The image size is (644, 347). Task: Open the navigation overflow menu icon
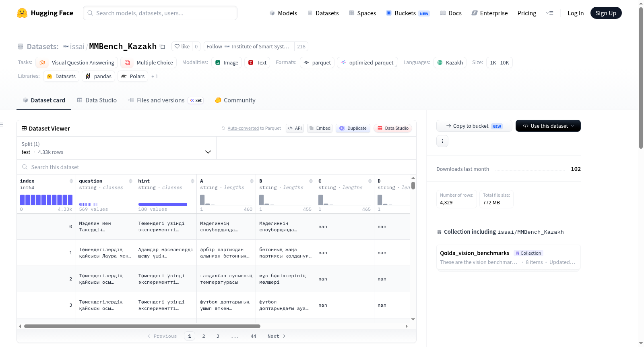point(549,13)
